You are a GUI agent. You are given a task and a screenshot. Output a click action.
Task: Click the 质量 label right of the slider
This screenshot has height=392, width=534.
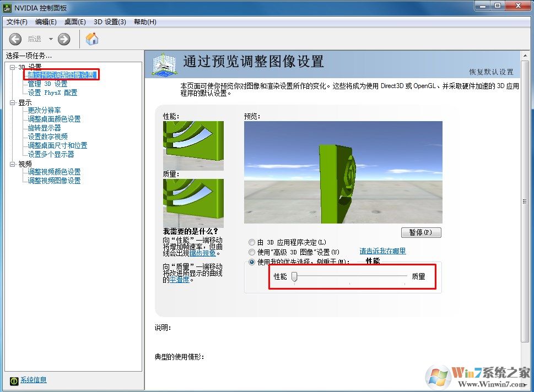[x=419, y=276]
